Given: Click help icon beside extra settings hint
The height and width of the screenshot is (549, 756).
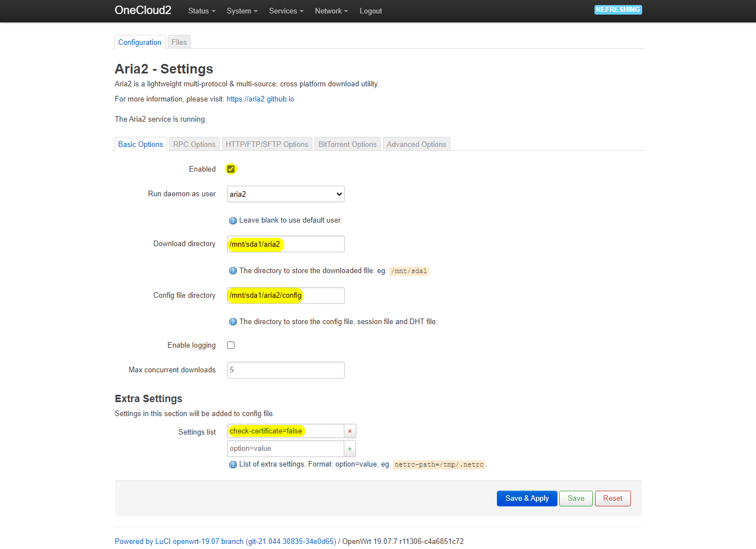Looking at the screenshot, I should pyautogui.click(x=233, y=464).
